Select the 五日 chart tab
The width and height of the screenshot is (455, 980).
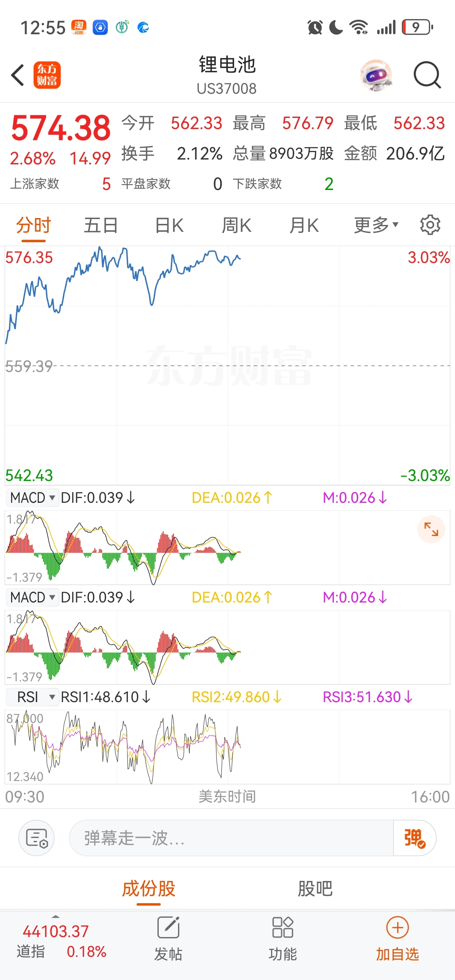(x=101, y=225)
